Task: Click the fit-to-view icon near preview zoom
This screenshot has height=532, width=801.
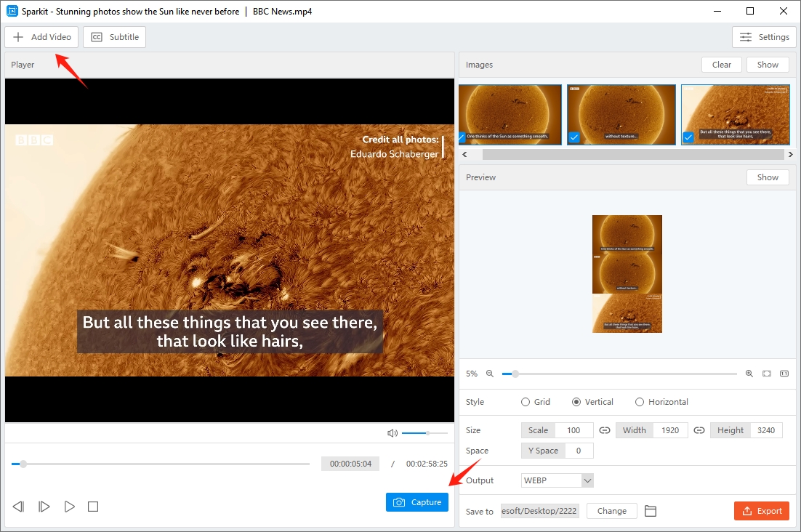Action: click(x=767, y=374)
